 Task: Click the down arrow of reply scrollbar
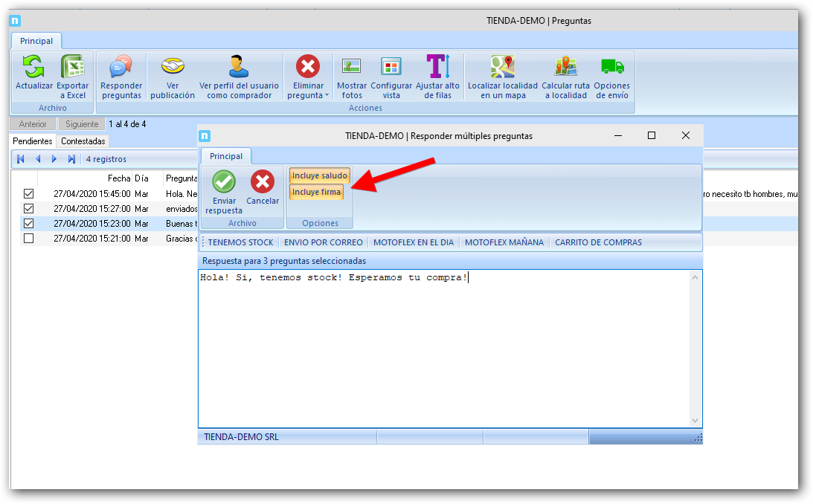[x=695, y=421]
